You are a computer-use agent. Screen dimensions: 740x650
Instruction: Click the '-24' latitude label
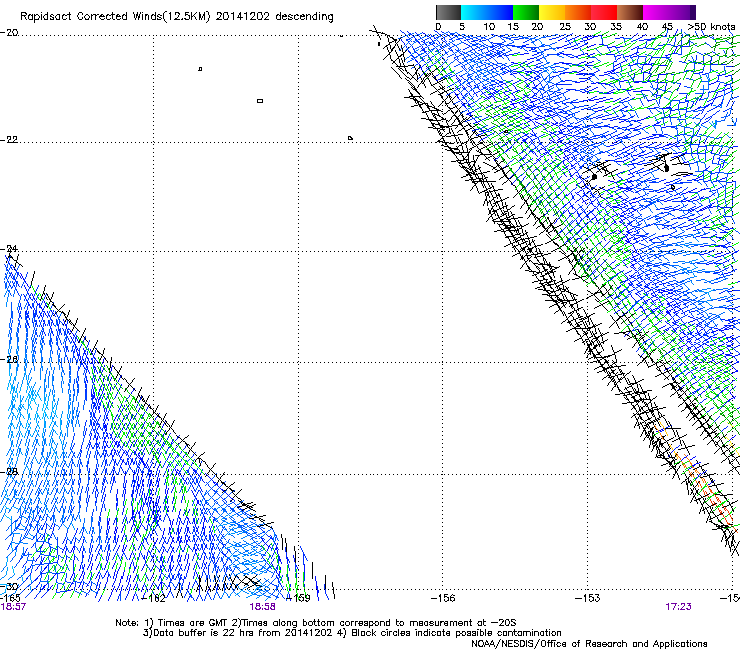(9, 249)
